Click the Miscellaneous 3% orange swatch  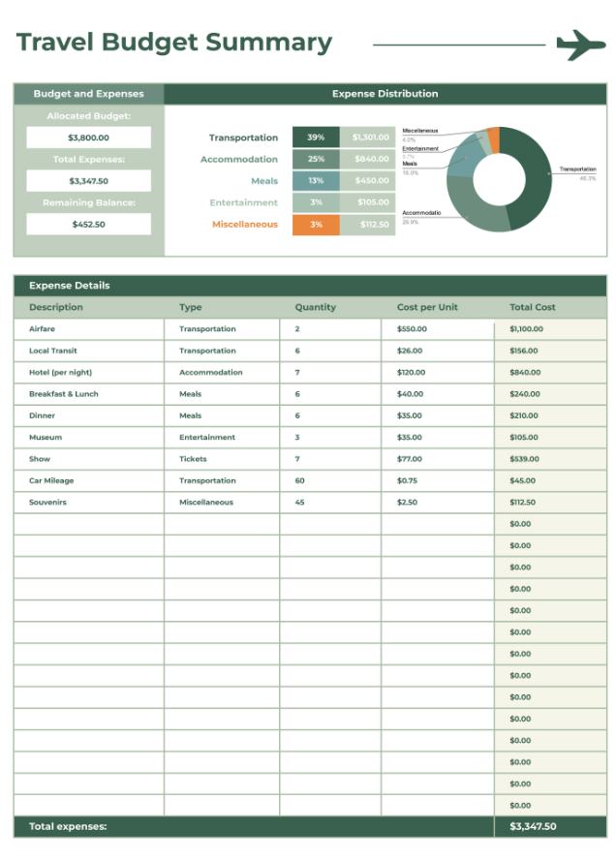point(316,225)
